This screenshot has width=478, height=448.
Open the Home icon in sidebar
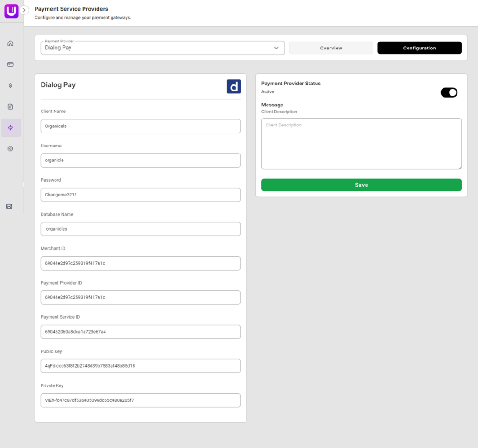point(10,43)
